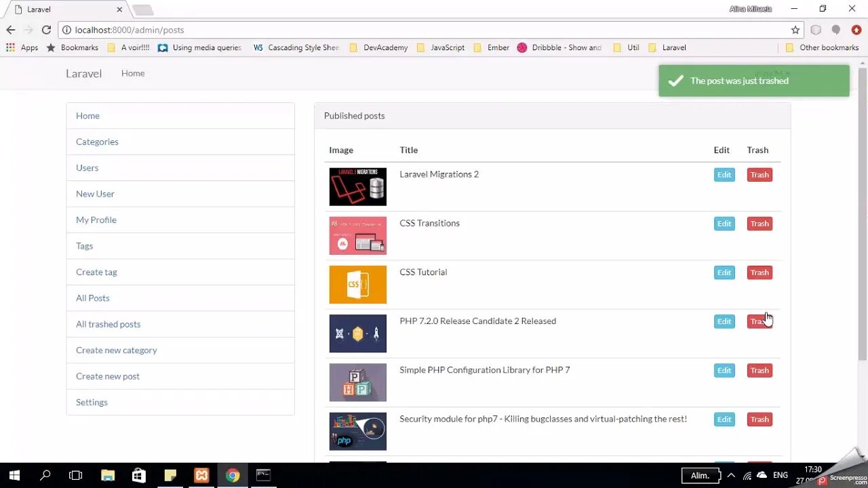Image resolution: width=868 pixels, height=488 pixels.
Task: Open Using media queries bookmark
Action: [199, 47]
